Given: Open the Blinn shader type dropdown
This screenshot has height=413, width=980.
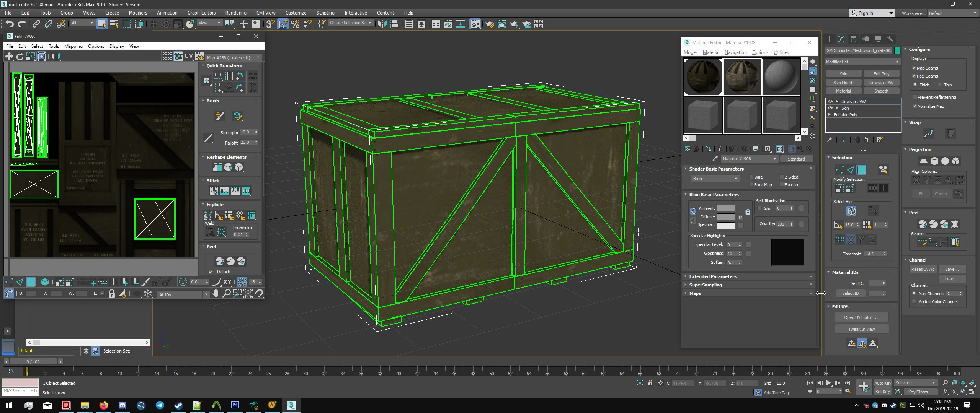Looking at the screenshot, I should point(735,178).
